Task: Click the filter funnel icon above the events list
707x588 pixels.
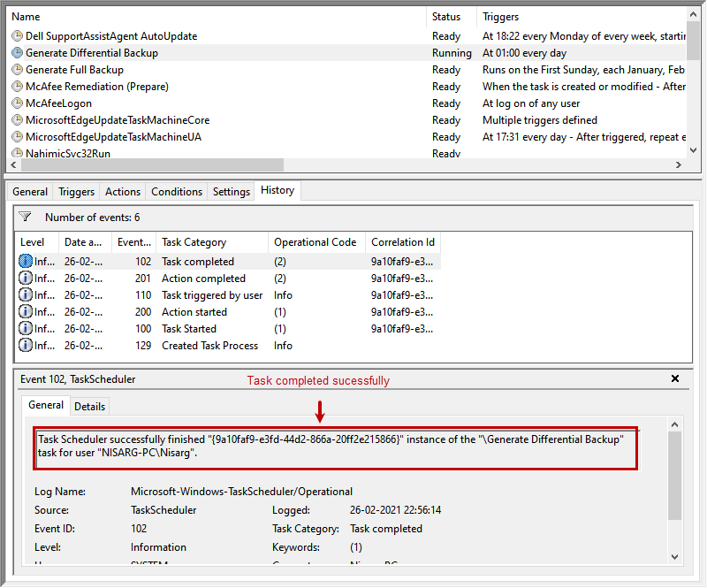Action: click(24, 217)
